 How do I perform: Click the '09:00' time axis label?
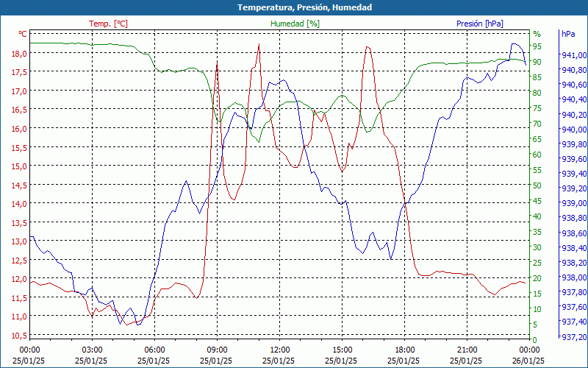pyautogui.click(x=217, y=350)
